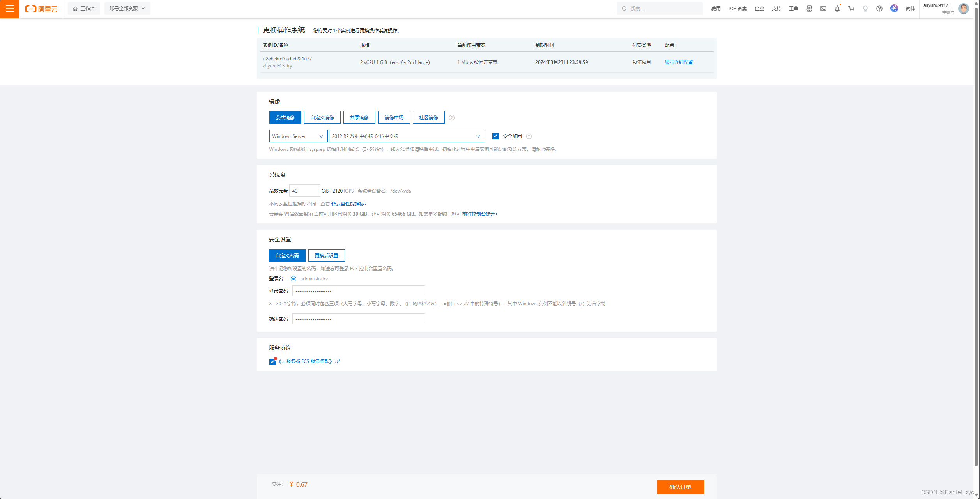The height and width of the screenshot is (499, 980).
Task: Click the user avatar picture
Action: coord(963,9)
